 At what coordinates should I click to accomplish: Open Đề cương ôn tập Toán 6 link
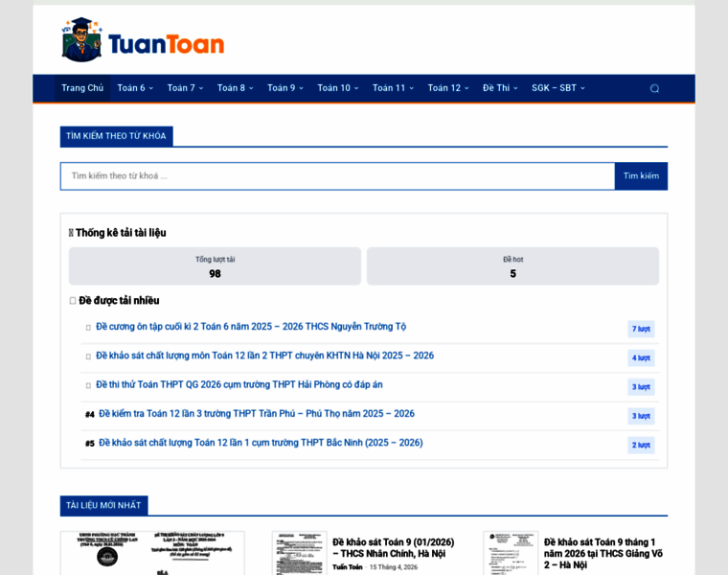251,327
